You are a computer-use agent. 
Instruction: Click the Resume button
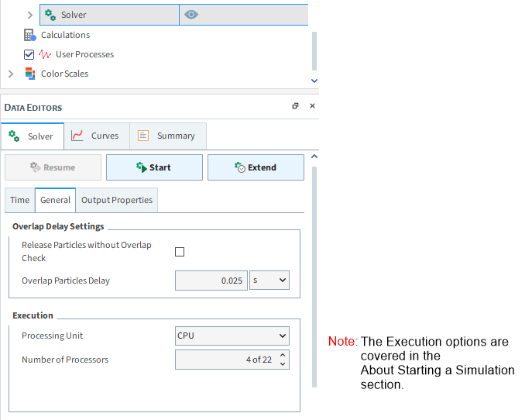[x=53, y=167]
